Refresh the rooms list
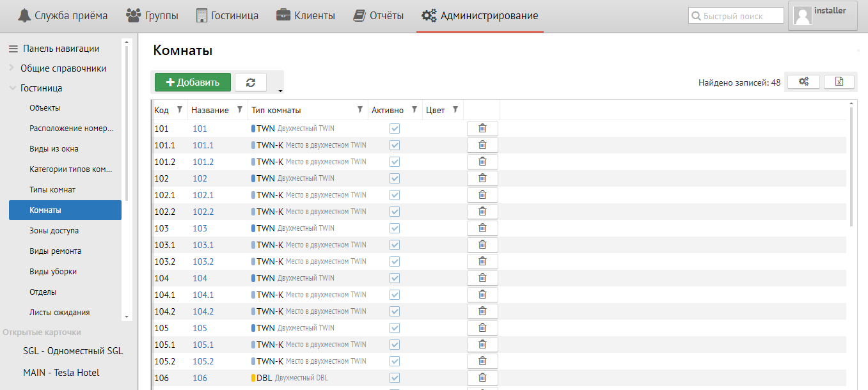Image resolution: width=868 pixels, height=390 pixels. (x=251, y=82)
